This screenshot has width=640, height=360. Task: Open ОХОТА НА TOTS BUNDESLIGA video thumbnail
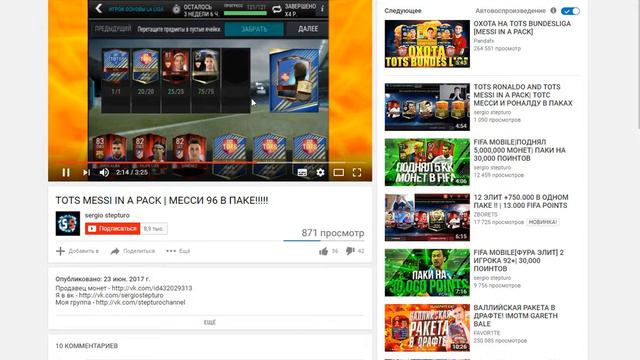[427, 44]
